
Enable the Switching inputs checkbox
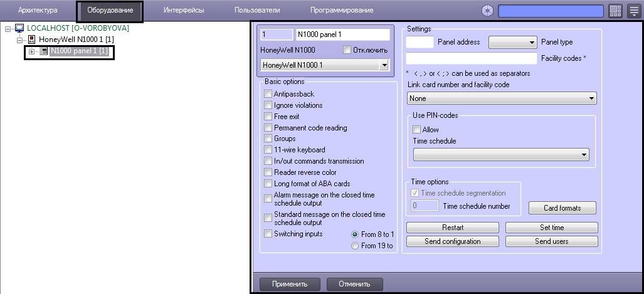(x=268, y=234)
